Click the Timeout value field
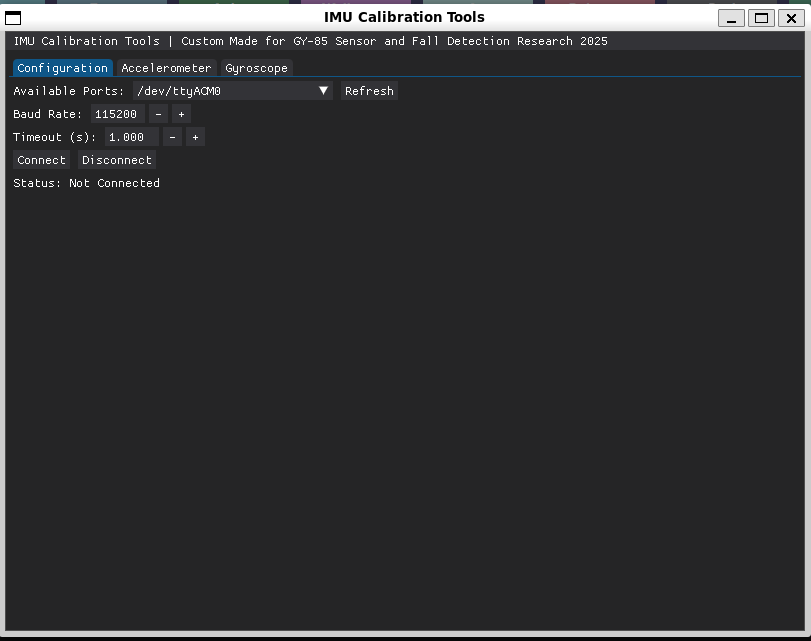Screen dimensions: 811x641 132,137
